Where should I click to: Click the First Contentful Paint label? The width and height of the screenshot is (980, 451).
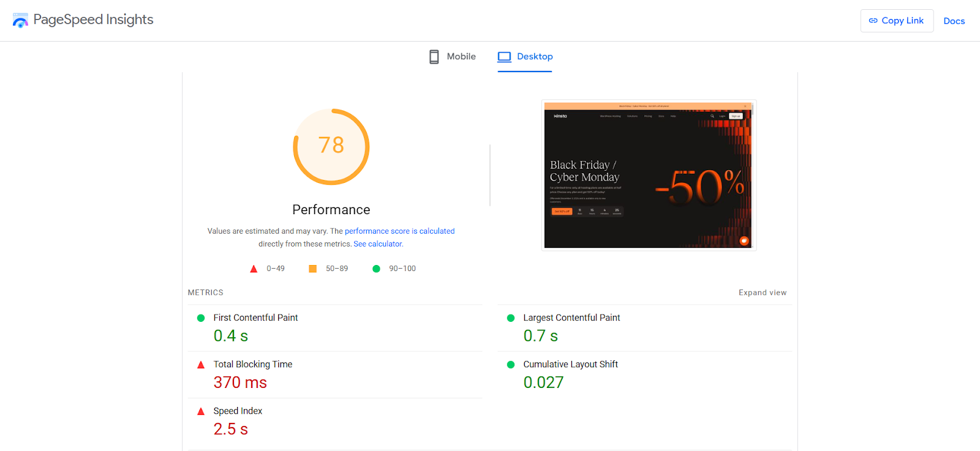[255, 318]
